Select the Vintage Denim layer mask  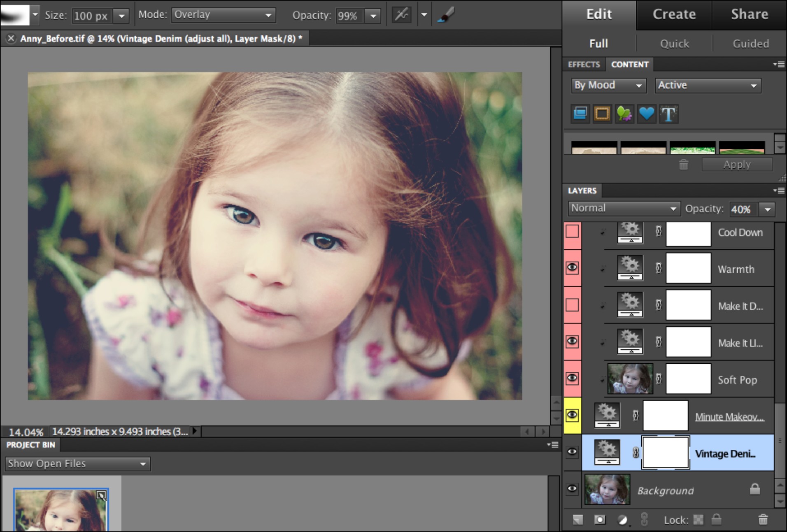coord(665,453)
